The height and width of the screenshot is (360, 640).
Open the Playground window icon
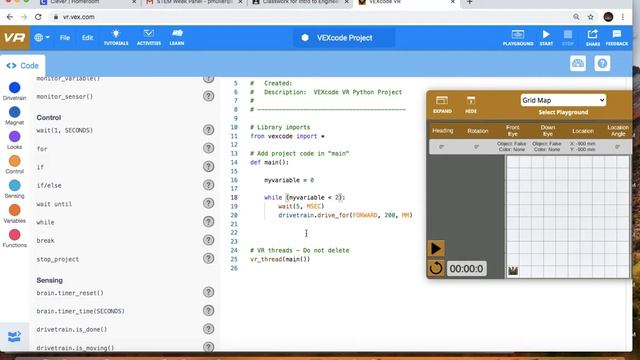click(x=518, y=38)
